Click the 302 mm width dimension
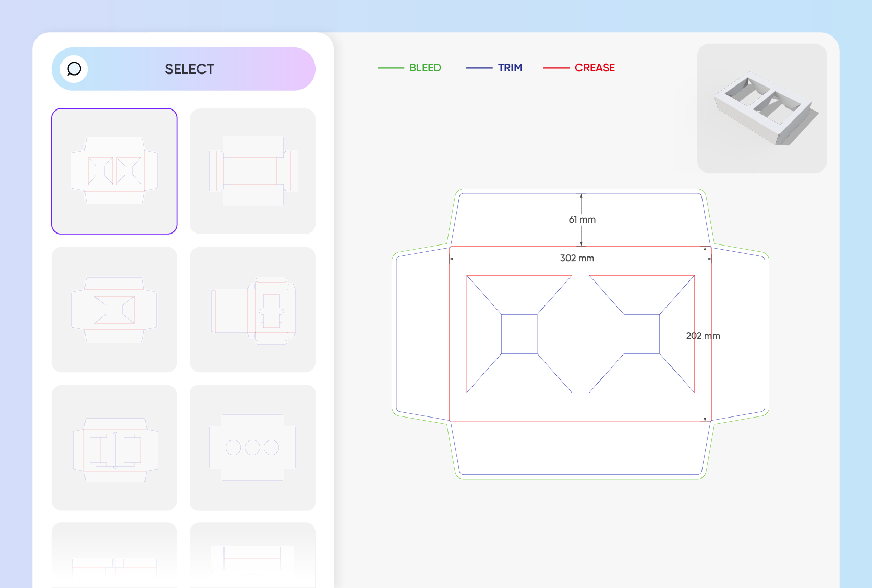Screen dimensions: 872x588 (577, 258)
